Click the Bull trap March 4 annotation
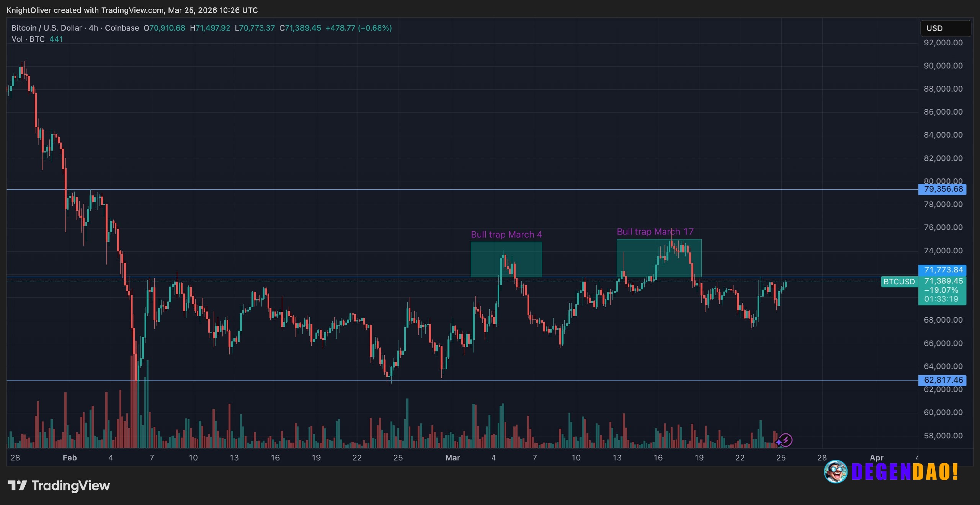This screenshot has height=505, width=980. [x=506, y=234]
